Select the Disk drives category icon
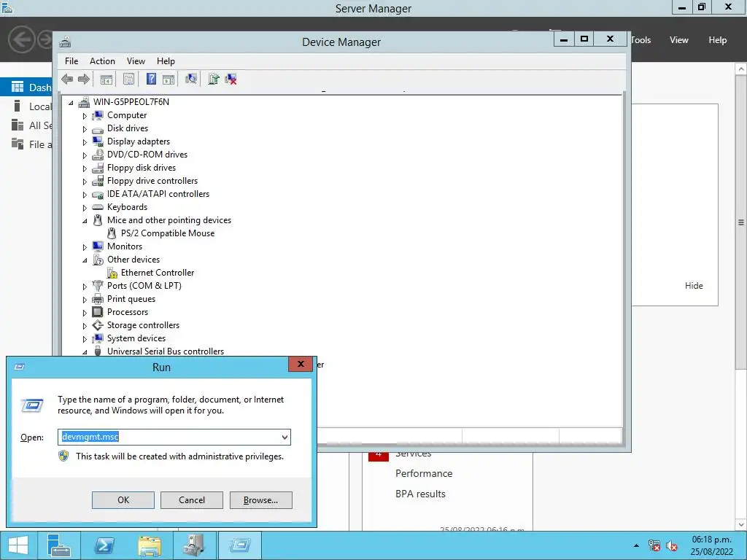 tap(98, 128)
